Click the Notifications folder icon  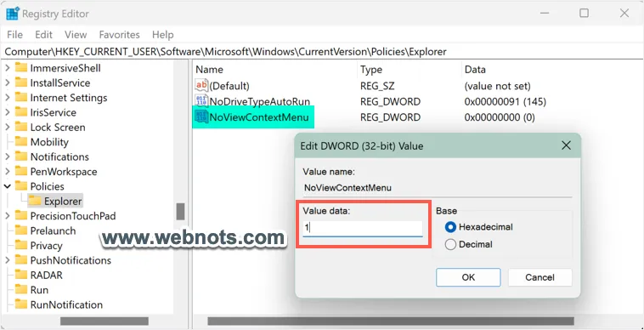pyautogui.click(x=21, y=156)
